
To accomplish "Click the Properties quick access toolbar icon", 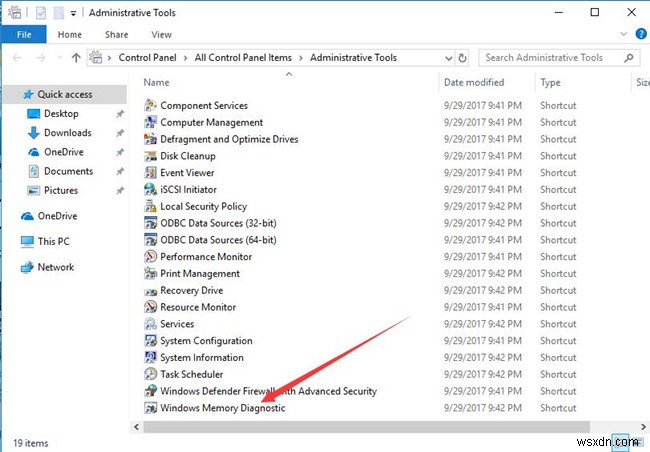I will (41, 13).
